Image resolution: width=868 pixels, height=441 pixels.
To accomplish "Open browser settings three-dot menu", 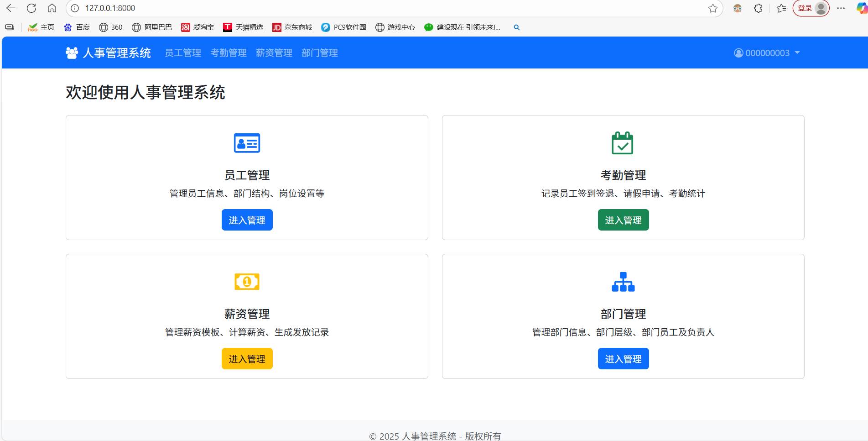I will pos(841,8).
